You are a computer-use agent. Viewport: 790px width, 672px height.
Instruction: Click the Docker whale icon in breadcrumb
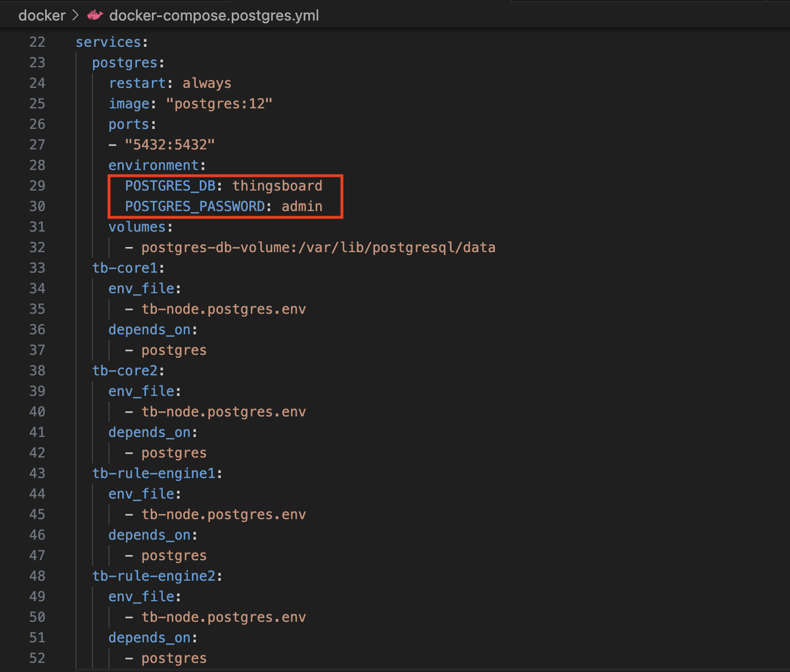tap(95, 15)
